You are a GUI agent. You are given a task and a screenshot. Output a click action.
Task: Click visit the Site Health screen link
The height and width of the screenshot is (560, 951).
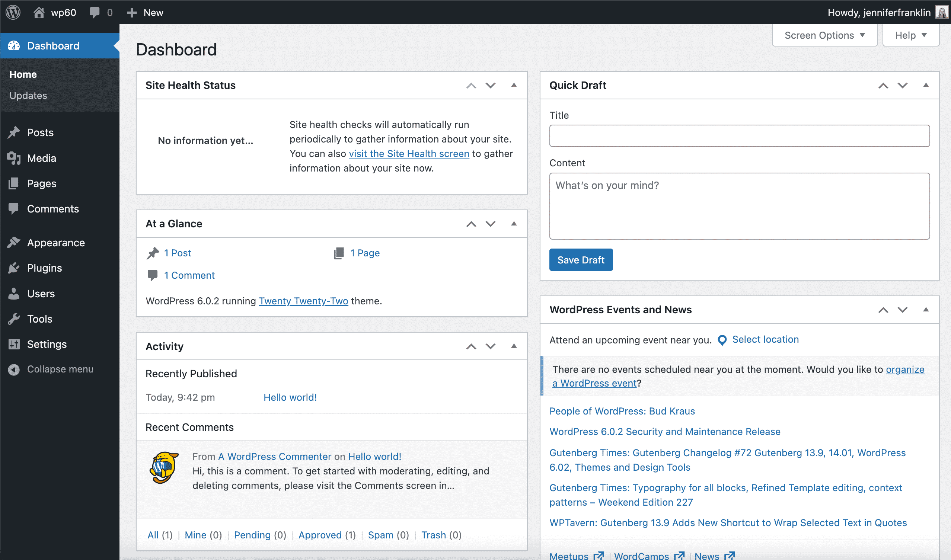tap(408, 153)
